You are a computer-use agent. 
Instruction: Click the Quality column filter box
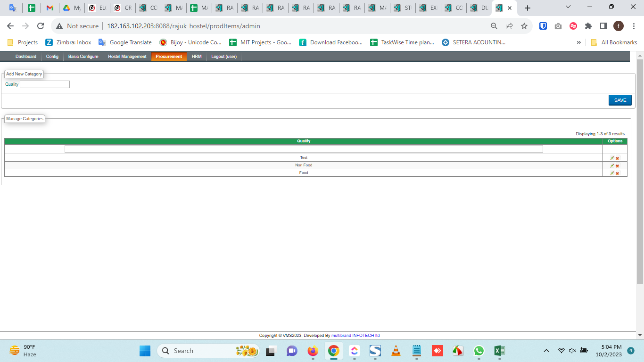[x=304, y=149]
